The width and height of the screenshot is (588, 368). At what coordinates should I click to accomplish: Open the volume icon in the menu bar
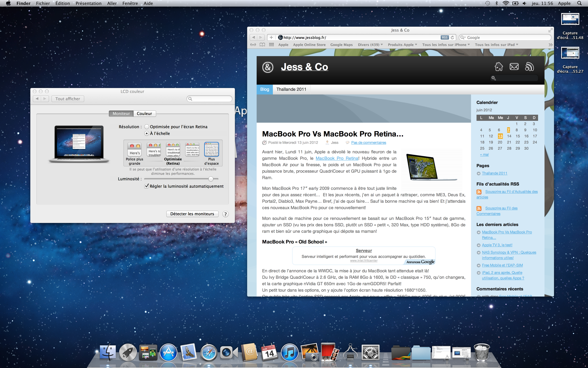pyautogui.click(x=525, y=3)
